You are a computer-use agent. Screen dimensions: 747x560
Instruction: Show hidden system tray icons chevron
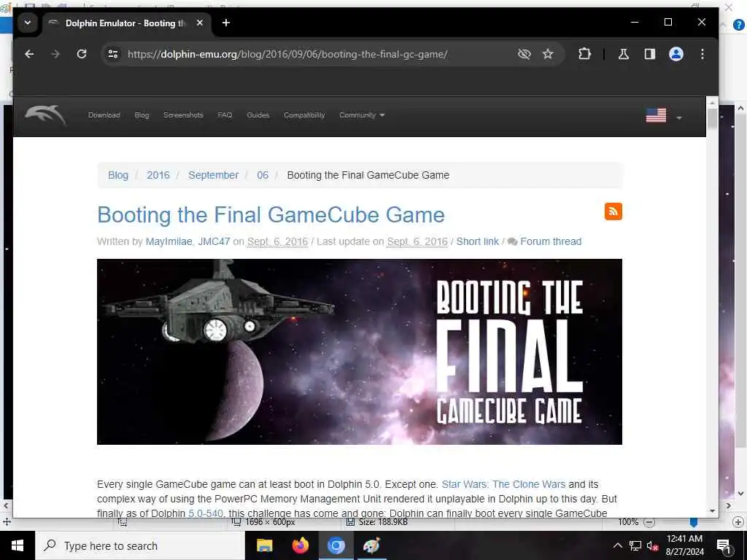617,545
